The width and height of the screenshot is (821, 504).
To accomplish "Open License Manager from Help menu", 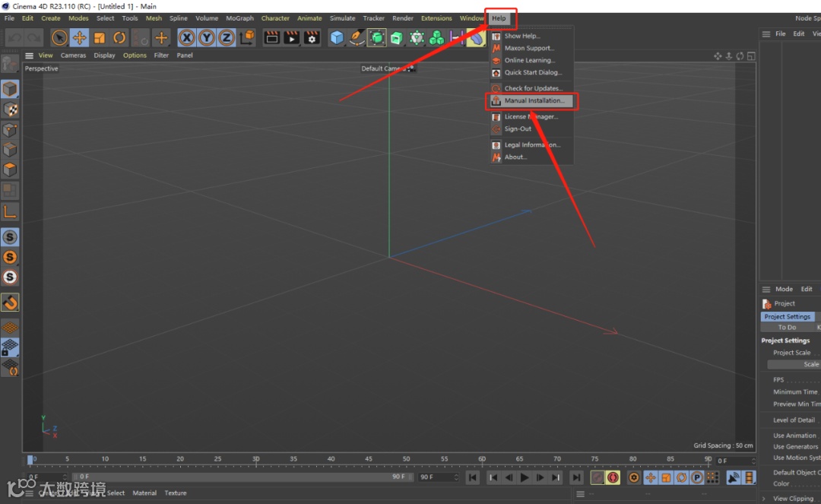I will point(532,117).
